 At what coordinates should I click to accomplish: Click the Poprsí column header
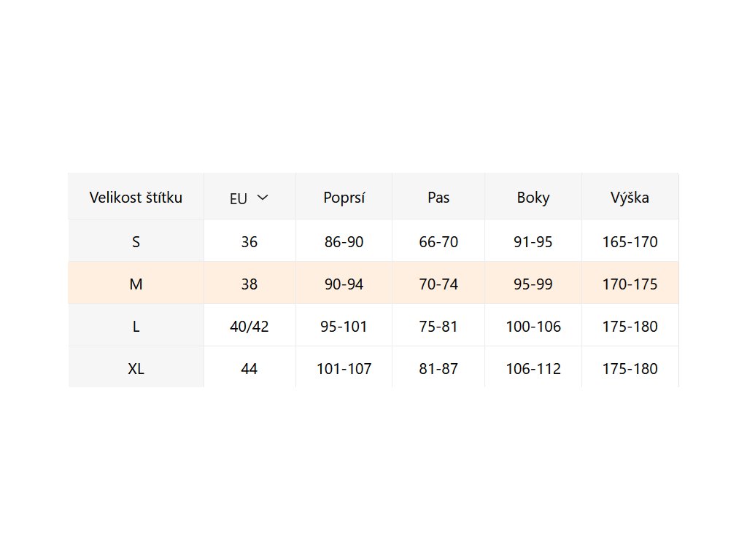[x=344, y=197]
